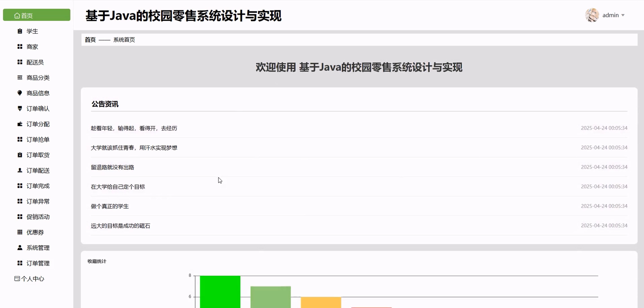Click the clipboard icon beside 学生
Image resolution: width=644 pixels, height=308 pixels.
20,31
